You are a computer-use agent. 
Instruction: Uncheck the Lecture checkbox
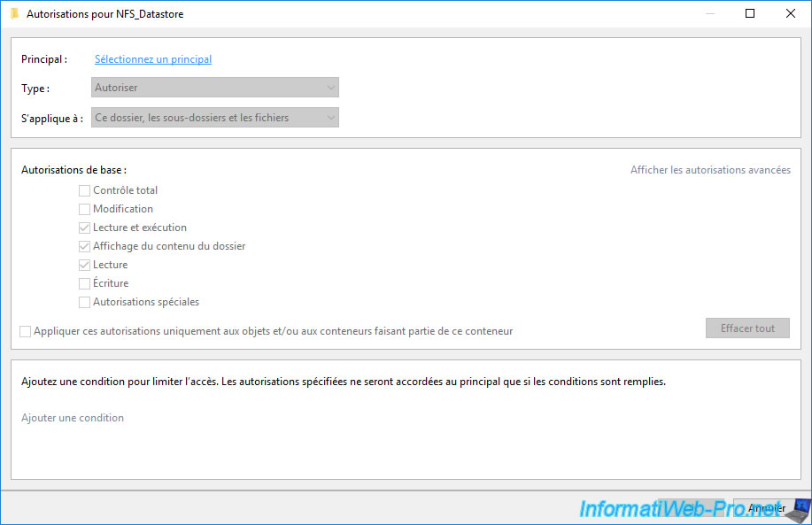tap(85, 265)
